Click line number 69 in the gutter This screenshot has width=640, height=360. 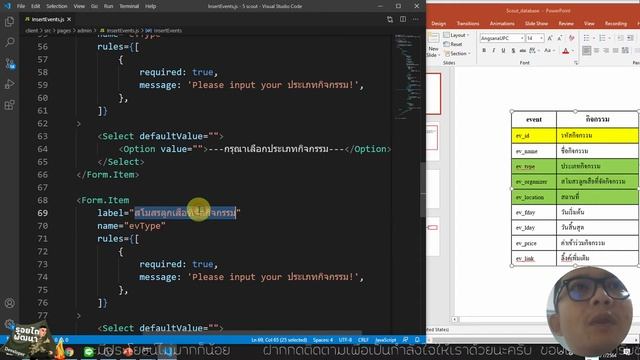42,213
